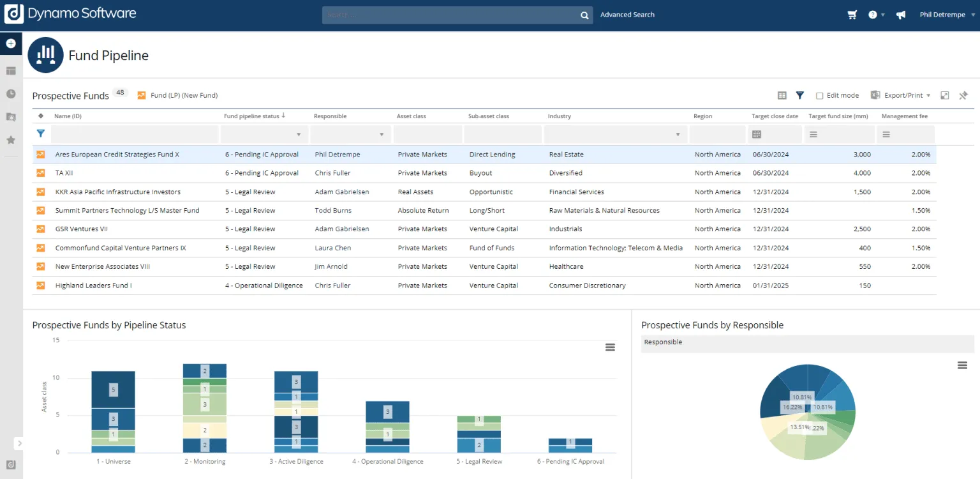The width and height of the screenshot is (980, 479).
Task: Click the plus icon in left sidebar
Action: point(11,43)
